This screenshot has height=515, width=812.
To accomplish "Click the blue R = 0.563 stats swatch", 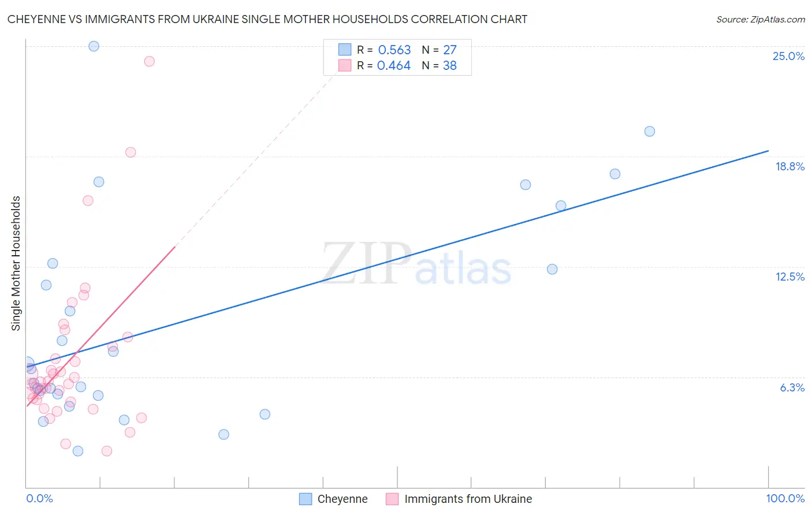I will (x=345, y=50).
